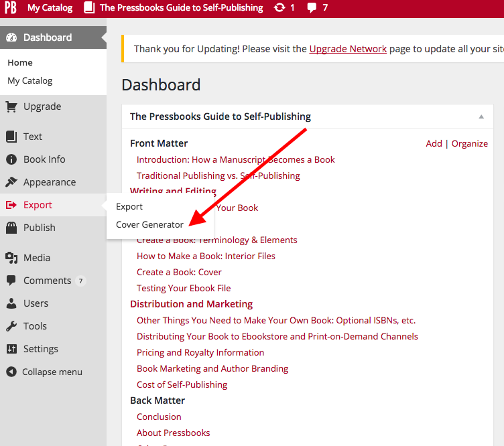
Task: Open Testing Your Ebook File
Action: click(x=184, y=288)
